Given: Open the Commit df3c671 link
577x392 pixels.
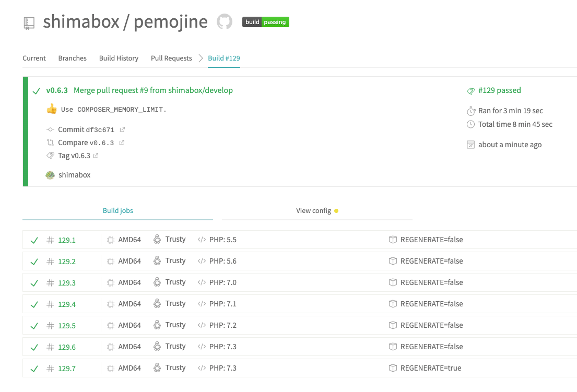Looking at the screenshot, I should [86, 129].
